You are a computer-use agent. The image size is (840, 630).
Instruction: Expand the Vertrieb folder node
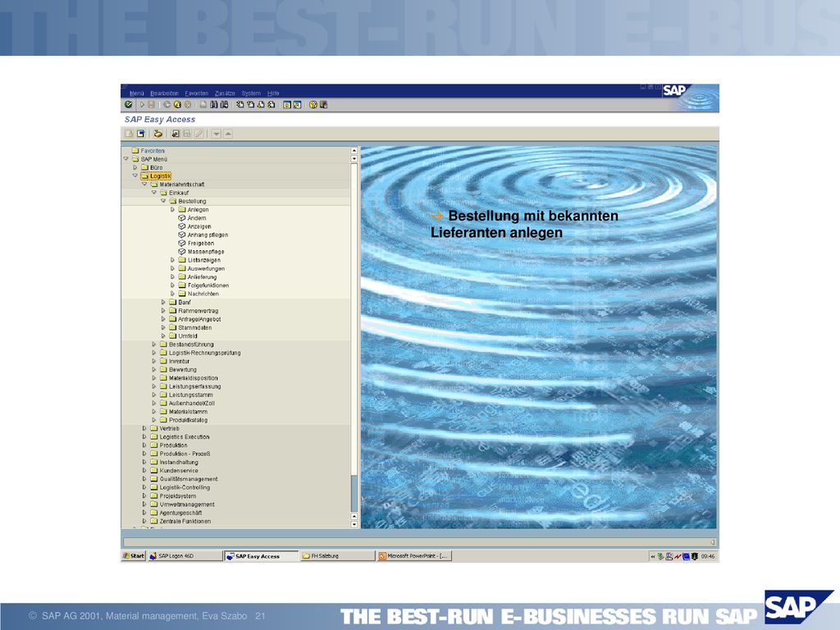[x=144, y=428]
